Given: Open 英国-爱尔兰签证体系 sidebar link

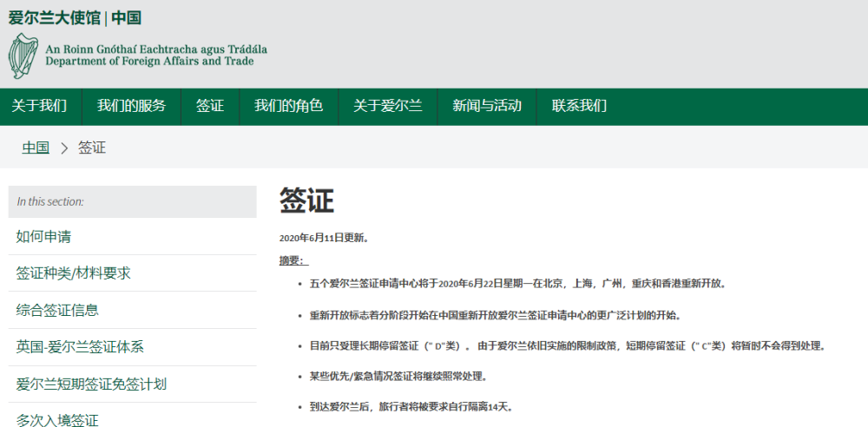Looking at the screenshot, I should point(80,347).
